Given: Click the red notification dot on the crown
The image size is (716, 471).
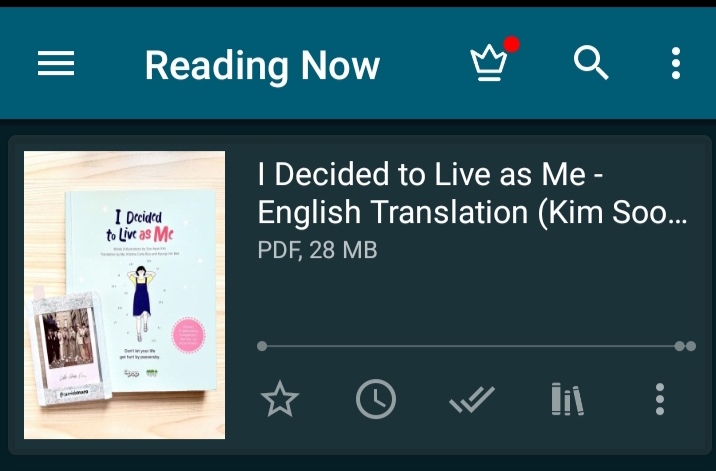Looking at the screenshot, I should point(511,45).
